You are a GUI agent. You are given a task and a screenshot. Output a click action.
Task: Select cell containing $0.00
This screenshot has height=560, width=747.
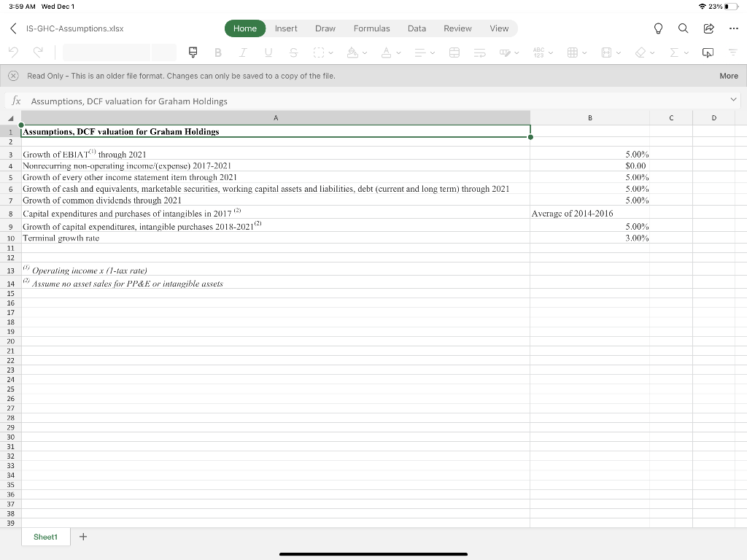(589, 166)
